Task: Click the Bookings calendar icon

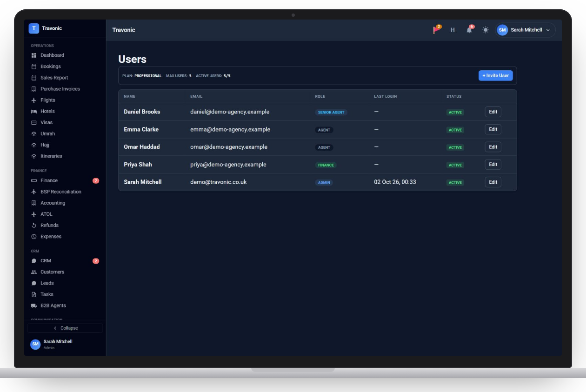Action: pos(33,66)
